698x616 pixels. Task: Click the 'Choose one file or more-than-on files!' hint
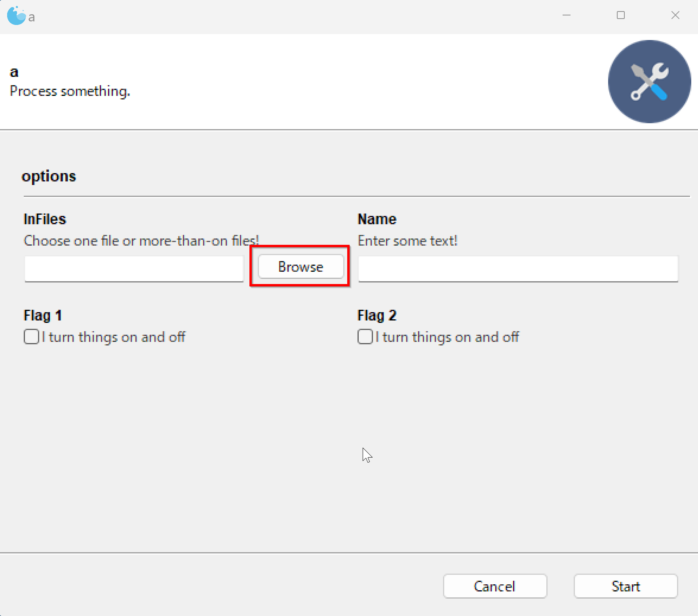(141, 241)
